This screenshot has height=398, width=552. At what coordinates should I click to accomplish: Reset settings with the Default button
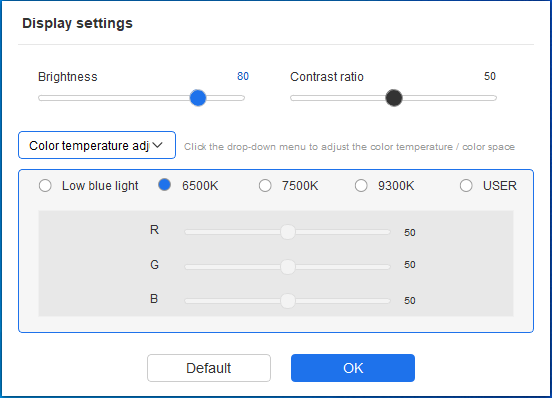point(209,368)
